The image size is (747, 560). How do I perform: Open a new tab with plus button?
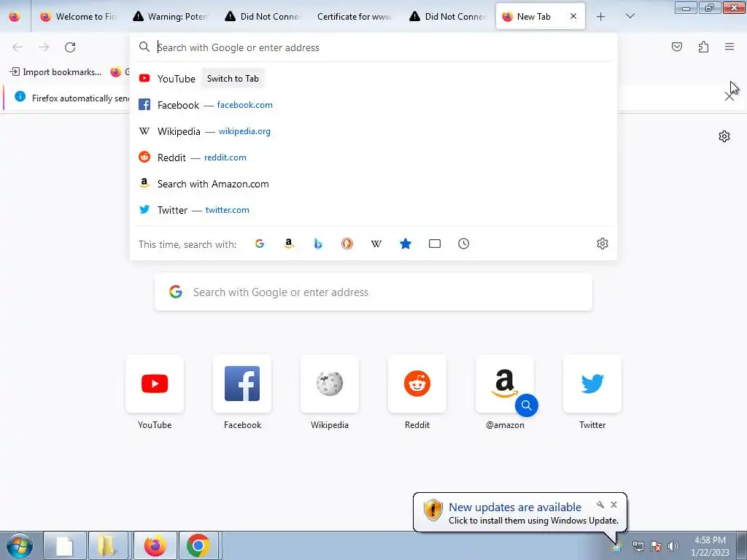[601, 17]
